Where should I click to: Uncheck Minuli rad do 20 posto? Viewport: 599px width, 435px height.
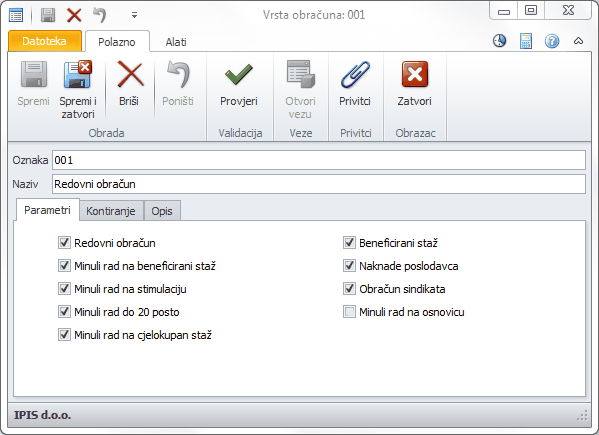click(x=64, y=312)
